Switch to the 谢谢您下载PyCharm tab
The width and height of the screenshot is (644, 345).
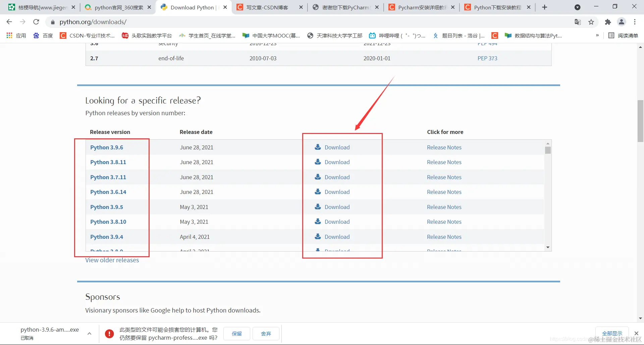[x=346, y=7]
